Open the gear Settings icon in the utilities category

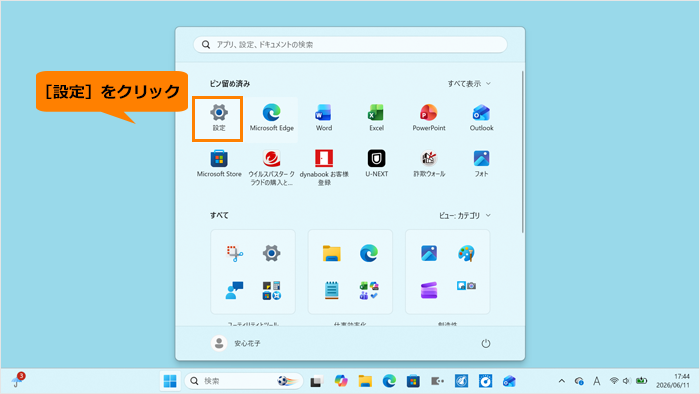pyautogui.click(x=271, y=253)
